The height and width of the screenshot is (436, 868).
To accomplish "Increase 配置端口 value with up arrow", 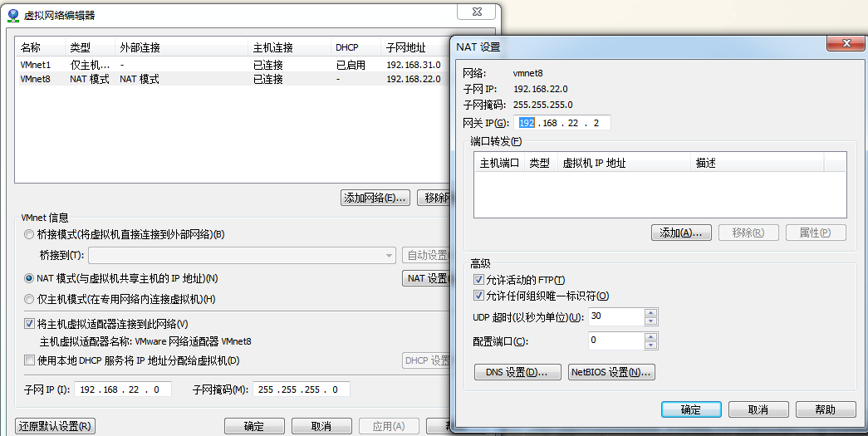I will click(x=651, y=337).
